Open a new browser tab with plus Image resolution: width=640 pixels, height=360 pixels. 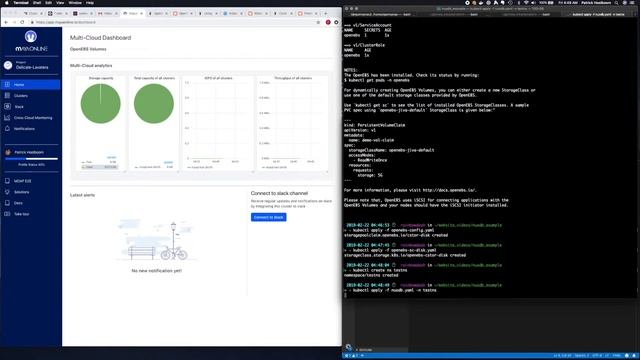coord(325,13)
